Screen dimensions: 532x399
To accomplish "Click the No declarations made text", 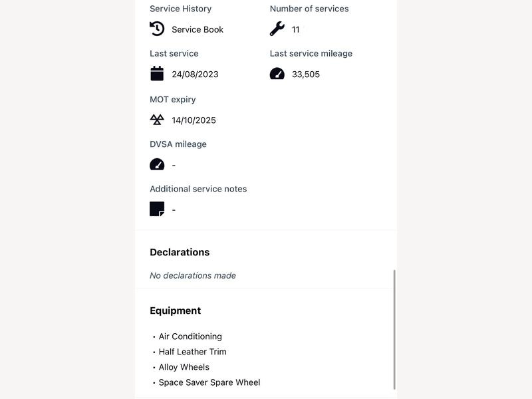I will point(193,275).
